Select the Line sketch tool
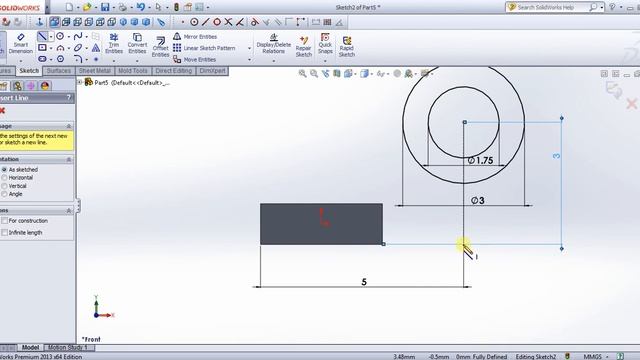Viewport: 640px width, 360px height. point(42,36)
